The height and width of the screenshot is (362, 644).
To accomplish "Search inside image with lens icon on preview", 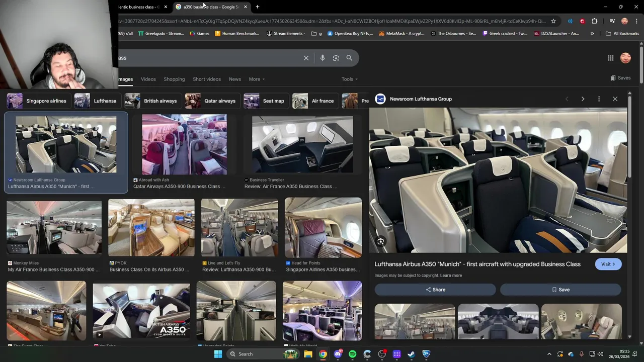I will (x=381, y=242).
